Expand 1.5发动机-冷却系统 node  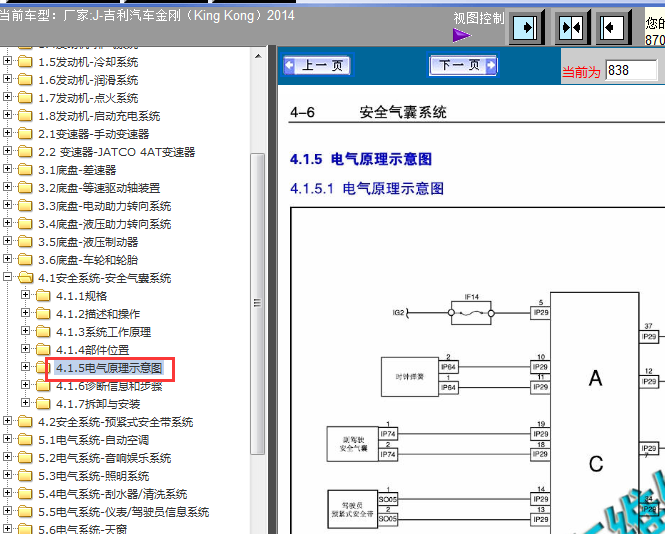[7, 61]
